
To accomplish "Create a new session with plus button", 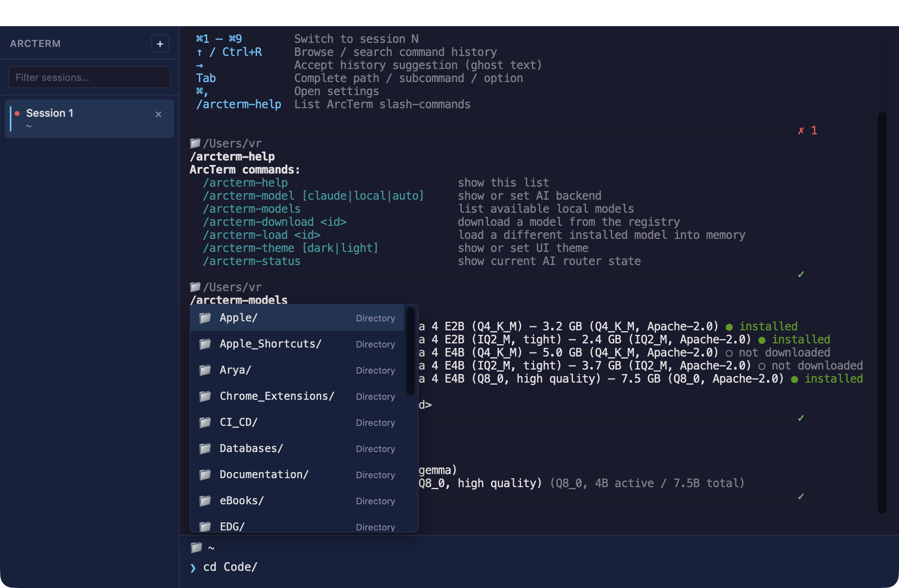I will 160,44.
